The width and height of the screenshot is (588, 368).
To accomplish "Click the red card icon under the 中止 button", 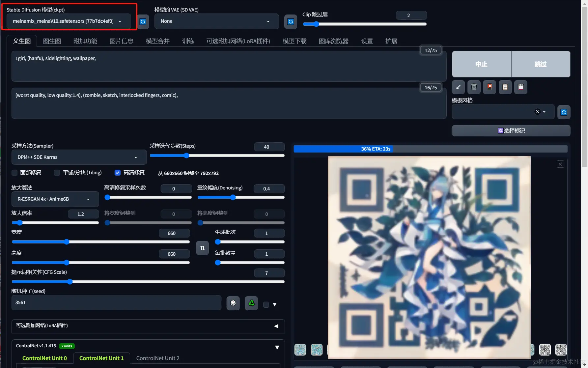I will pos(490,87).
